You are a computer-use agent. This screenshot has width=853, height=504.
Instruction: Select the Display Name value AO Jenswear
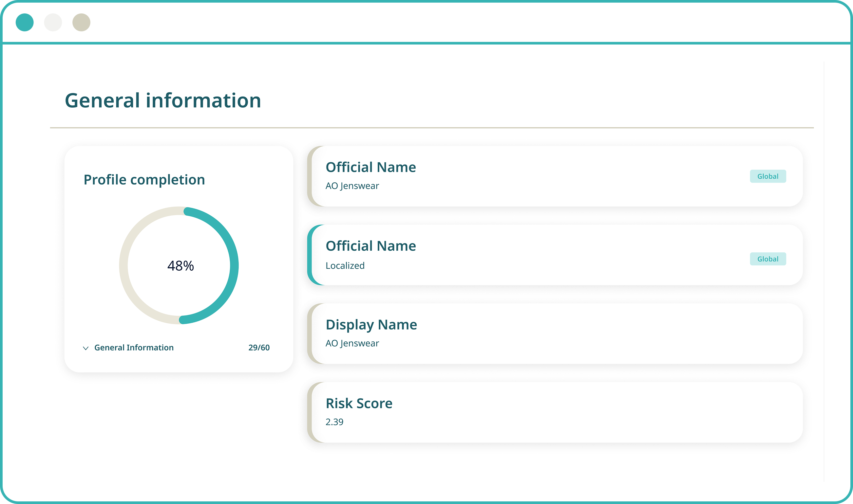tap(352, 343)
